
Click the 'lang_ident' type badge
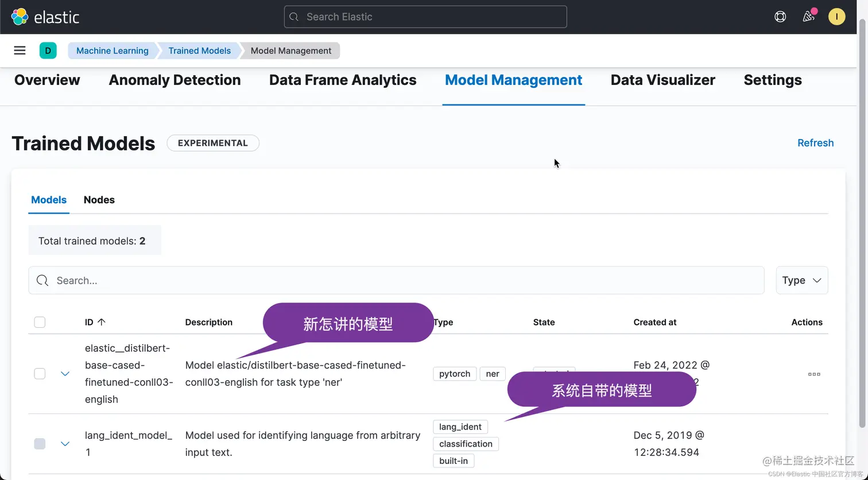(460, 427)
